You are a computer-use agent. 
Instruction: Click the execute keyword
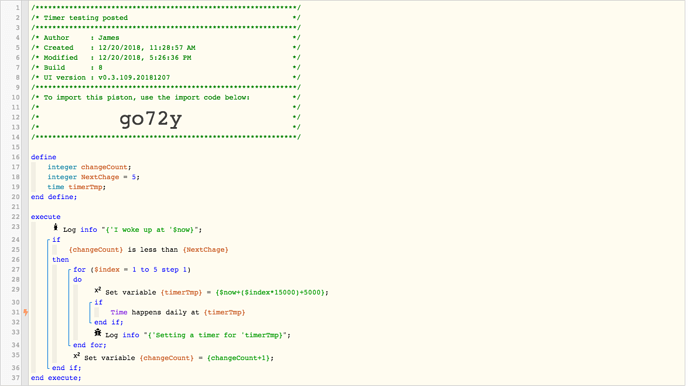coord(45,217)
